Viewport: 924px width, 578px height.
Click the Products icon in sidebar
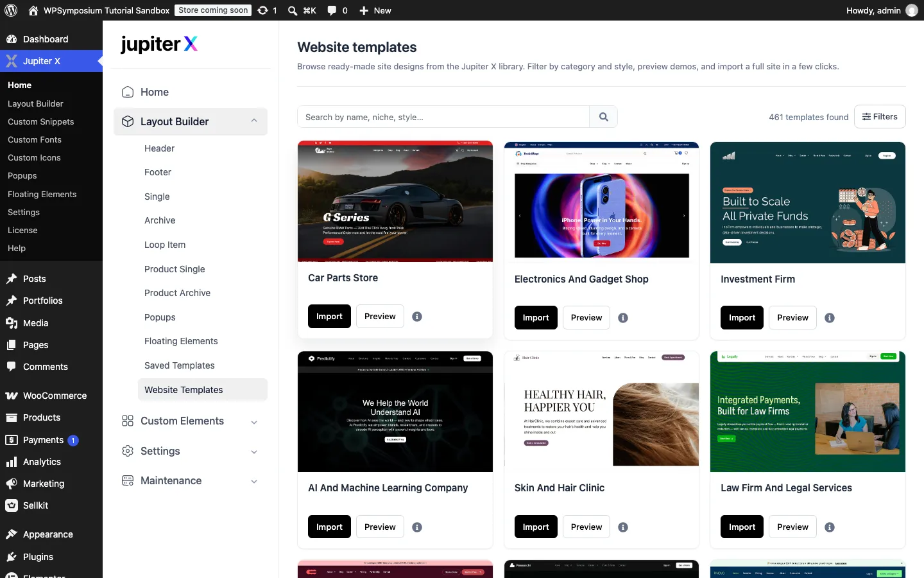pyautogui.click(x=12, y=417)
